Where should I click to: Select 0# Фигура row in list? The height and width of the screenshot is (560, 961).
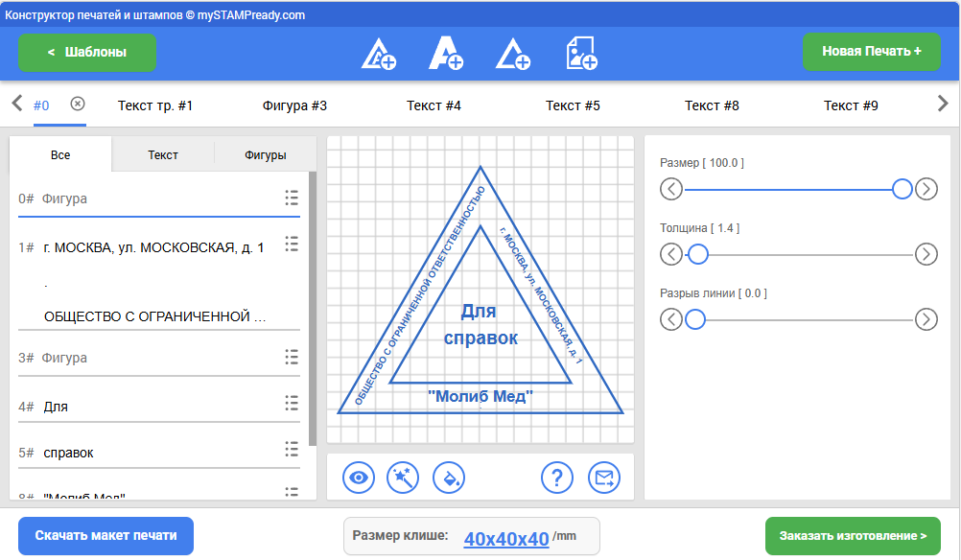tap(159, 198)
